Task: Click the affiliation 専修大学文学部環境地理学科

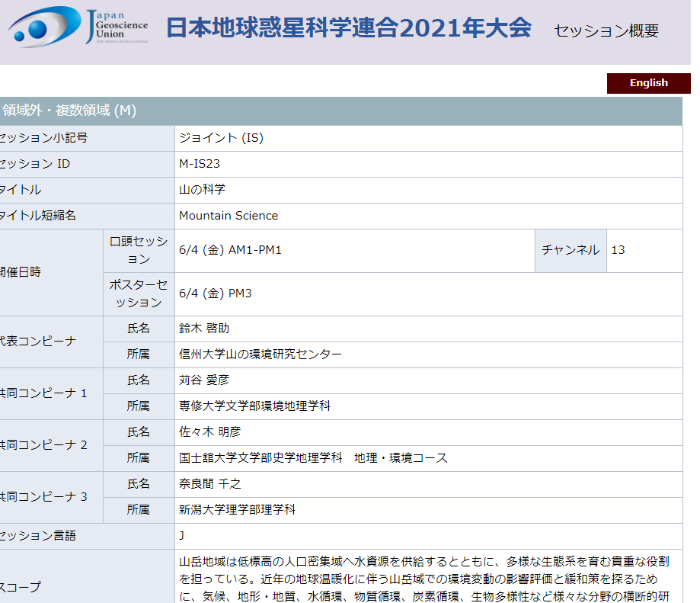Action: 254,406
